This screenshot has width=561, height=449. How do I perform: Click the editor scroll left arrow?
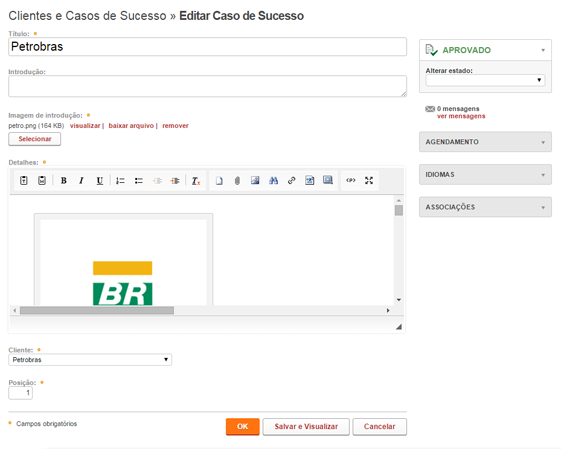[x=15, y=310]
